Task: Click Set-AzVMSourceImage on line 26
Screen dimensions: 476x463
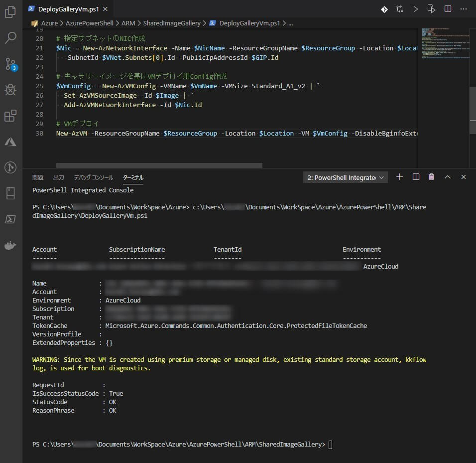Action: pyautogui.click(x=100, y=95)
